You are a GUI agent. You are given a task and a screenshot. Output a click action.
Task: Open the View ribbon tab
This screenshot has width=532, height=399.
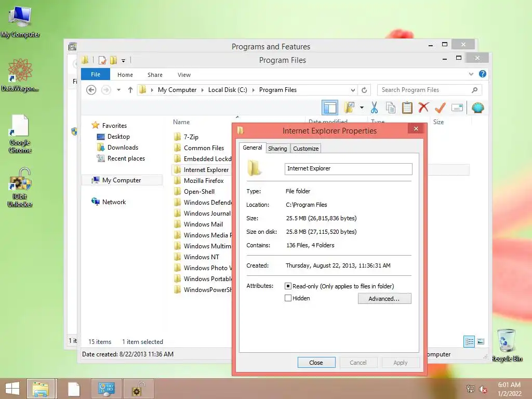[184, 75]
